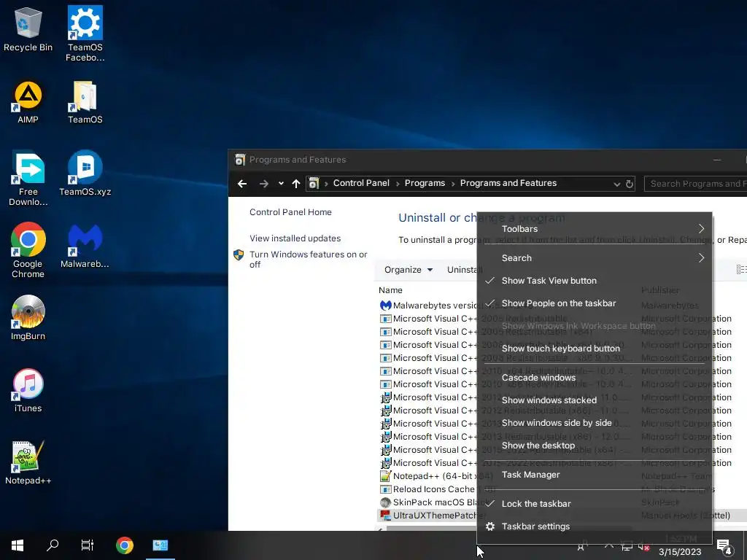Show hidden tray icons chevron

[608, 546]
